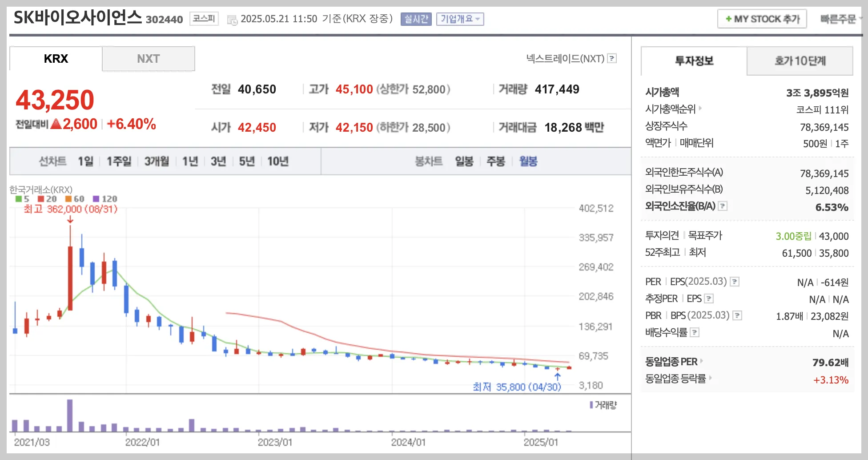Expand the 시가총액순위 arrow link
This screenshot has width=868, height=460.
point(700,108)
